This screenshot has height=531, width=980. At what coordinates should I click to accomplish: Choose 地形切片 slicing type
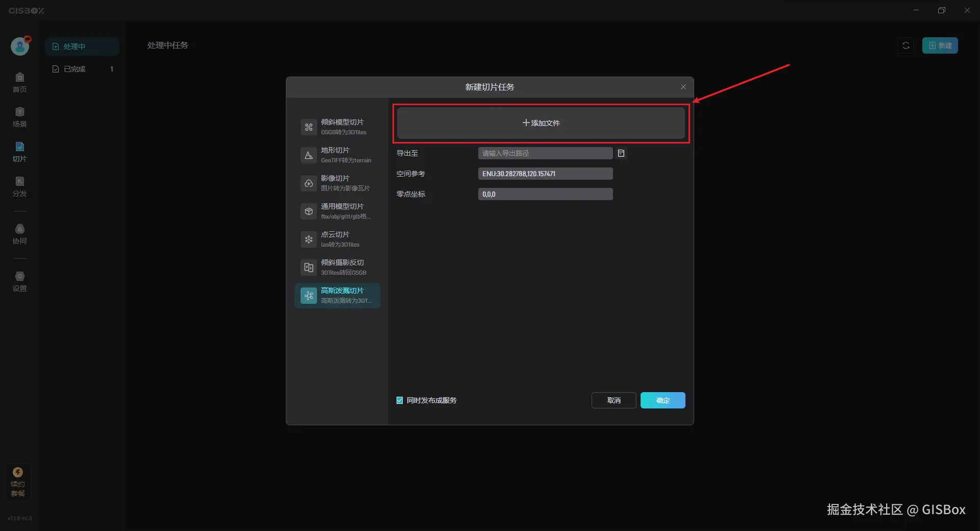pos(337,155)
